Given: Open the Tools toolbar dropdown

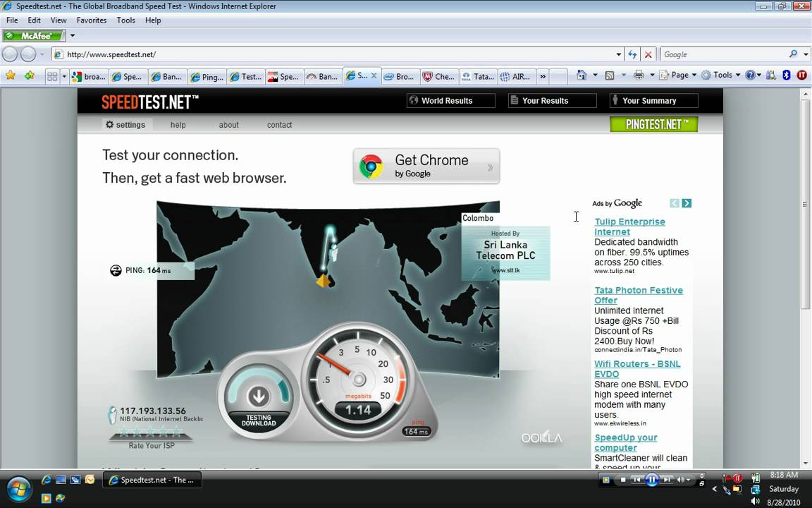Looking at the screenshot, I should (x=721, y=75).
